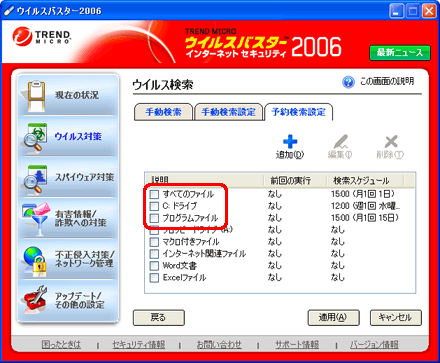The image size is (440, 363).
Task: Open the サポート情報 link
Action: click(x=297, y=344)
